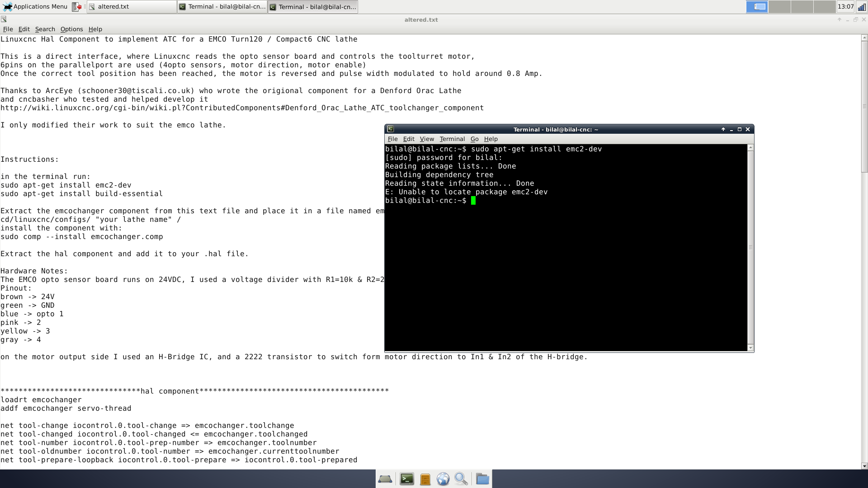The width and height of the screenshot is (868, 488).
Task: Click 'yellow -> 3' pinout line
Action: (25, 331)
